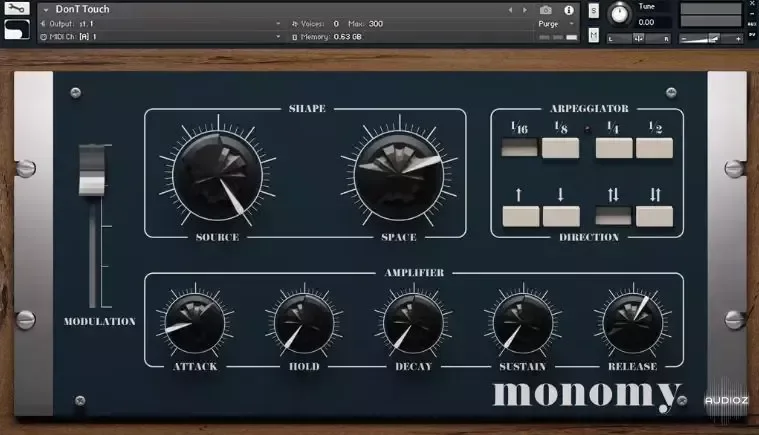The image size is (759, 435).
Task: Open the Purge dropdown menu
Action: (x=555, y=24)
